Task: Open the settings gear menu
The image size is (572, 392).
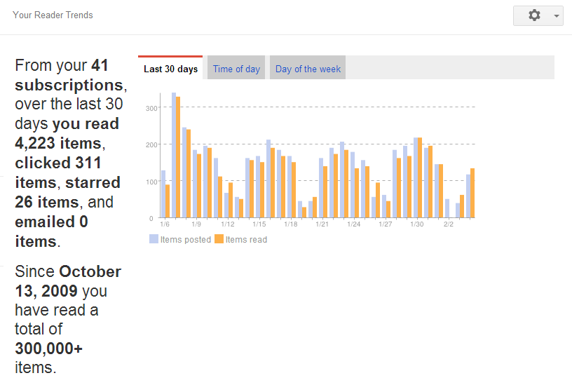Action: pos(534,15)
